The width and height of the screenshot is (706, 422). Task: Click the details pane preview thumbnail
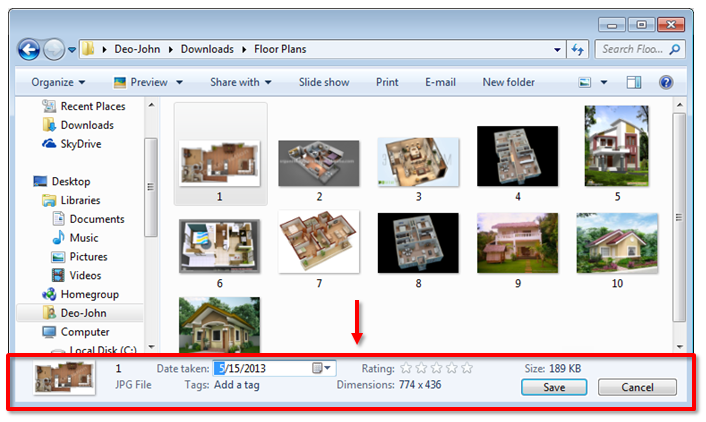click(64, 378)
